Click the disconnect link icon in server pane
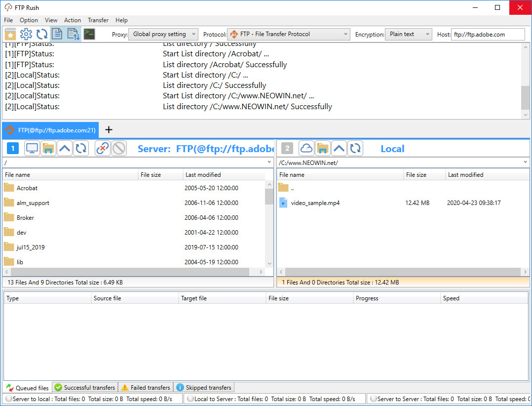Image resolution: width=532 pixels, height=406 pixels. pos(103,148)
